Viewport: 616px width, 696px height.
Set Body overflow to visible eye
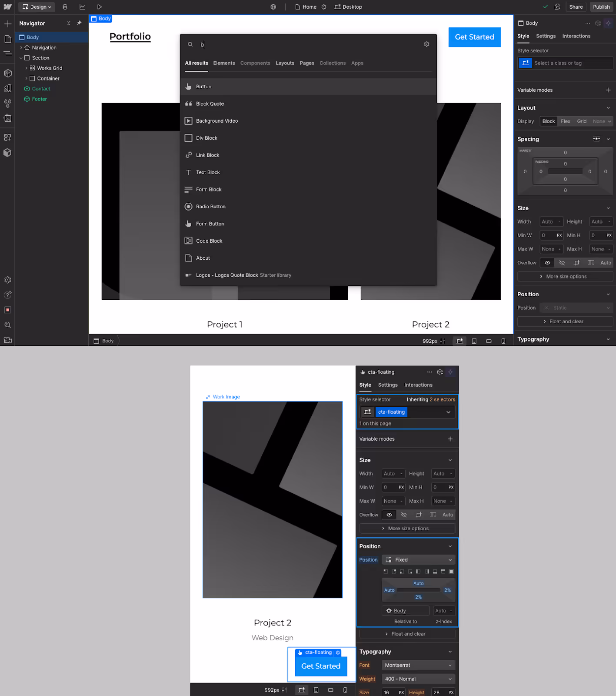point(547,263)
